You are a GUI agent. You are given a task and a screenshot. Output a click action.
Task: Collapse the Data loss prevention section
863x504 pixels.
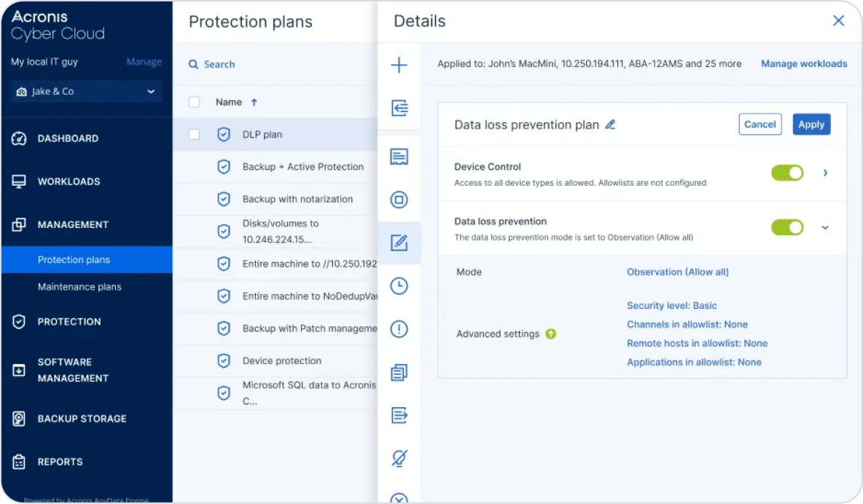825,227
